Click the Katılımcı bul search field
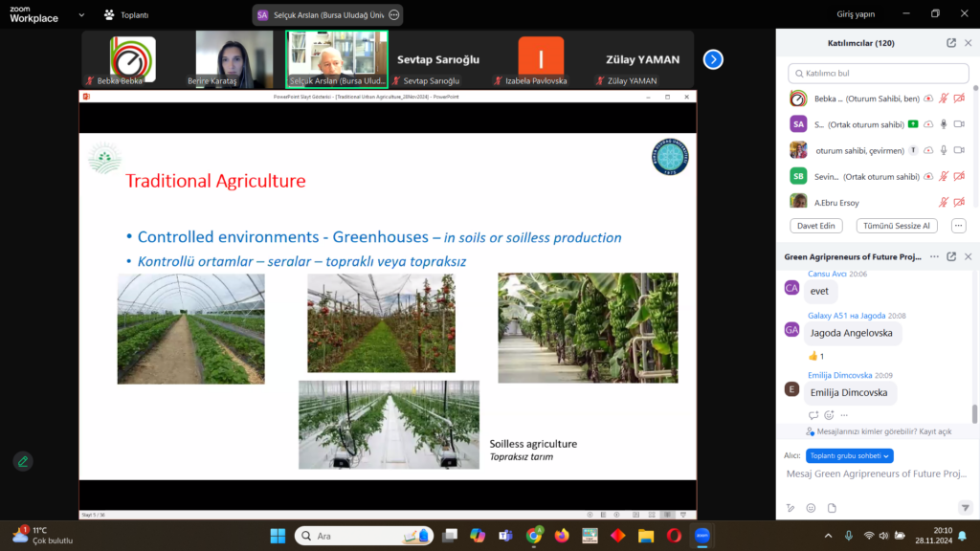This screenshot has height=551, width=980. click(x=876, y=74)
